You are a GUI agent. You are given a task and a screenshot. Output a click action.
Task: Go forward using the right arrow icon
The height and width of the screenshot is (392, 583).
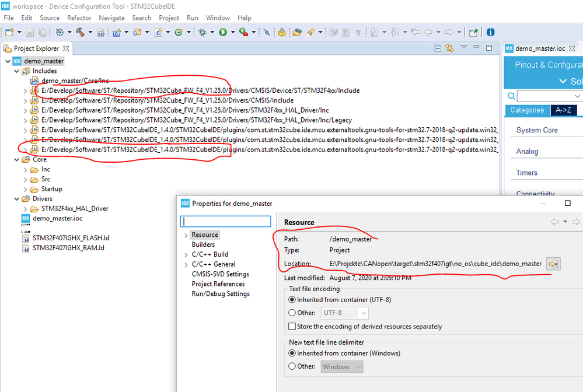(449, 32)
